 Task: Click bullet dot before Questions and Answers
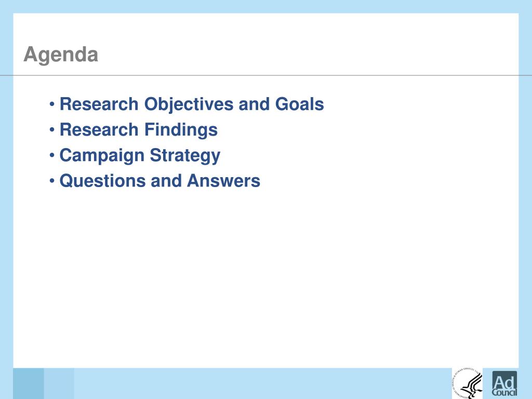click(x=52, y=181)
